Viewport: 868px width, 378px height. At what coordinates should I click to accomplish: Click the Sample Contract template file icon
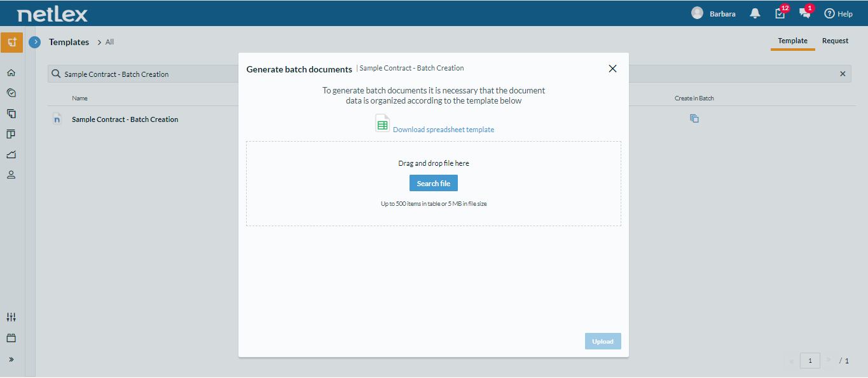click(x=57, y=119)
